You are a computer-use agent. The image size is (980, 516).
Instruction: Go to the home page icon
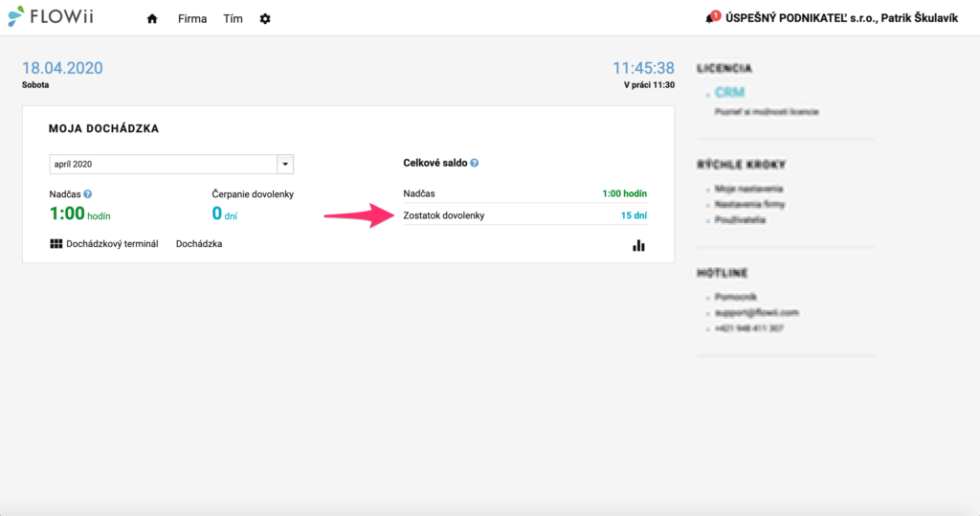click(x=152, y=19)
